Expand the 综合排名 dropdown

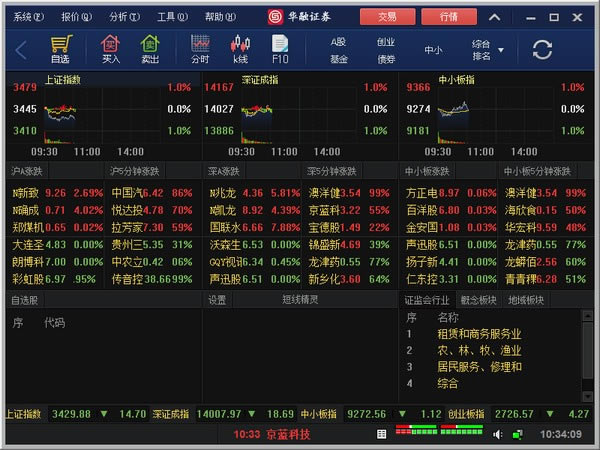481,49
